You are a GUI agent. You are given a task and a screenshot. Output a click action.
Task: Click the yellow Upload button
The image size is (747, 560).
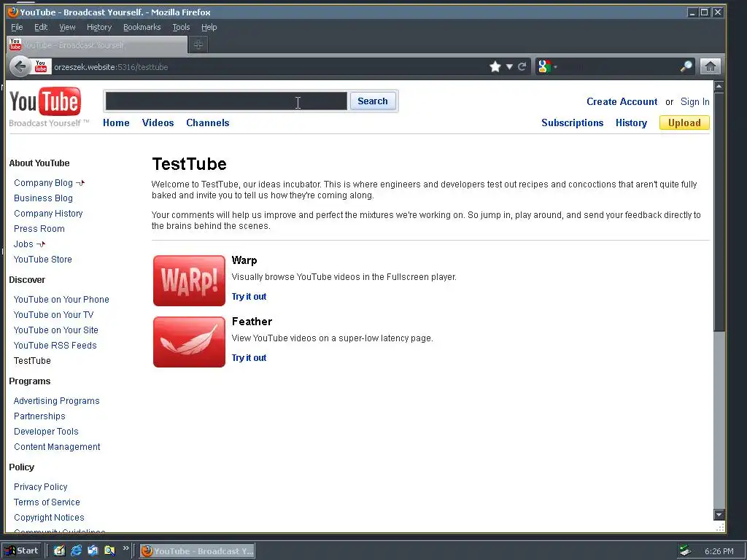684,122
